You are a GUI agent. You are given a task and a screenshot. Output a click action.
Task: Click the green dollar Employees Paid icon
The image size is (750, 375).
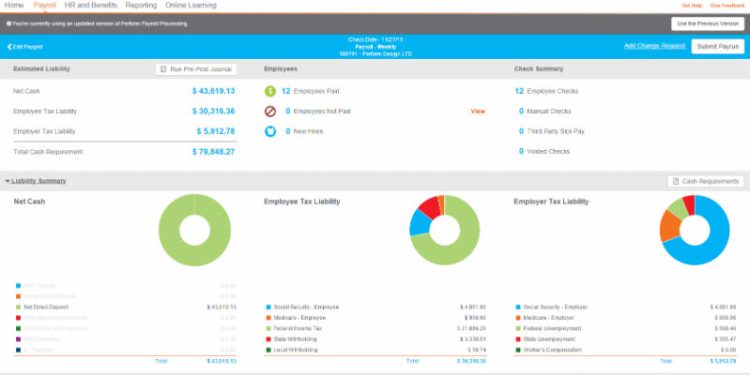[x=270, y=91]
